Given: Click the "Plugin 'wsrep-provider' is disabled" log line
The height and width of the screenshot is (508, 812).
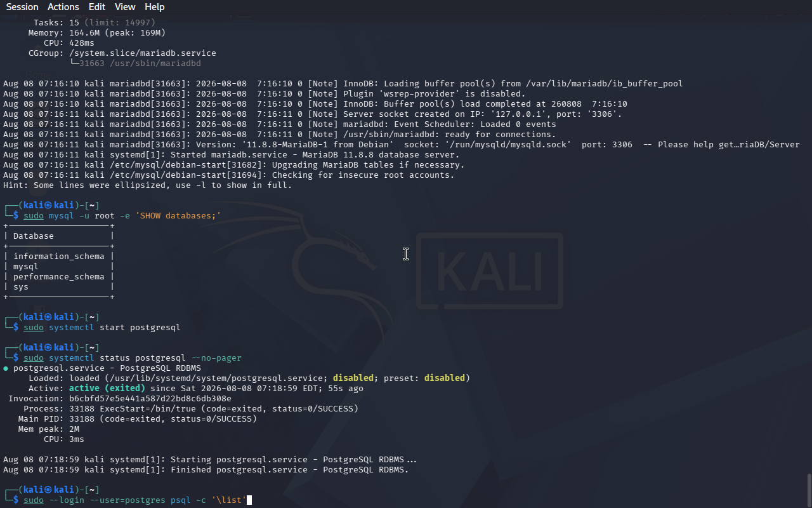Looking at the screenshot, I should tap(265, 94).
